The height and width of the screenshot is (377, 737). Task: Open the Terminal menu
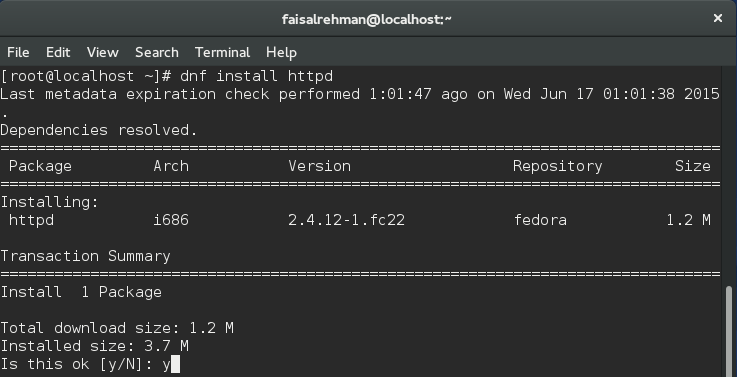click(222, 52)
